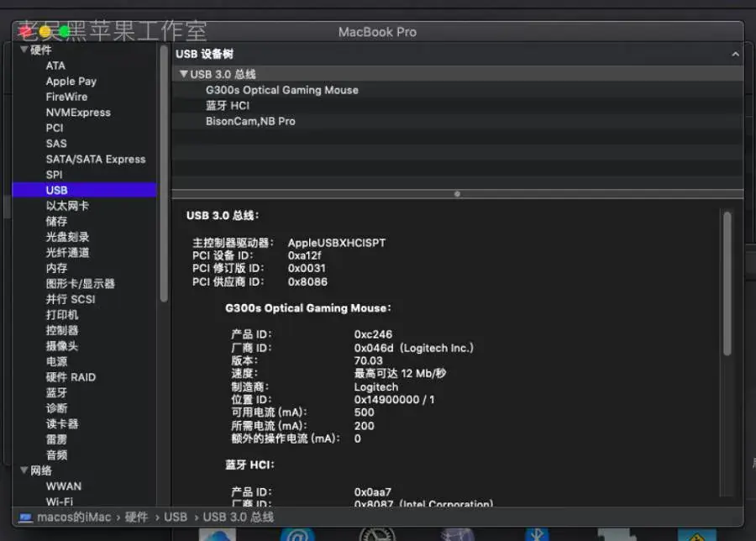Viewport: 756px width, 541px height.
Task: Open 摄像头 camera entry
Action: (61, 346)
